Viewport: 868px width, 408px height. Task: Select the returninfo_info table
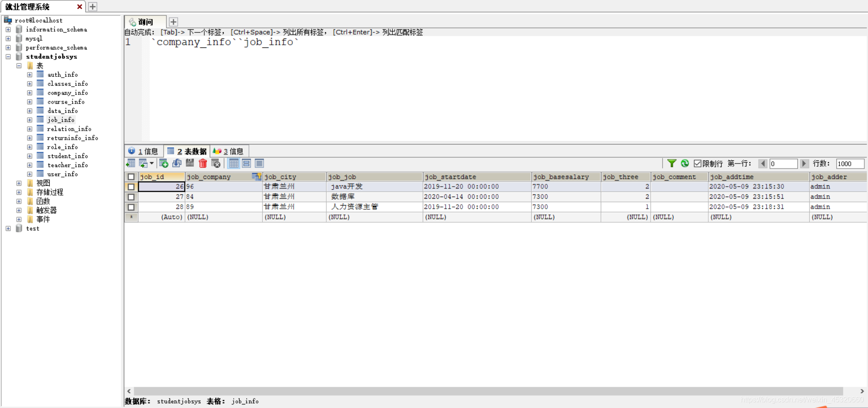pyautogui.click(x=72, y=138)
